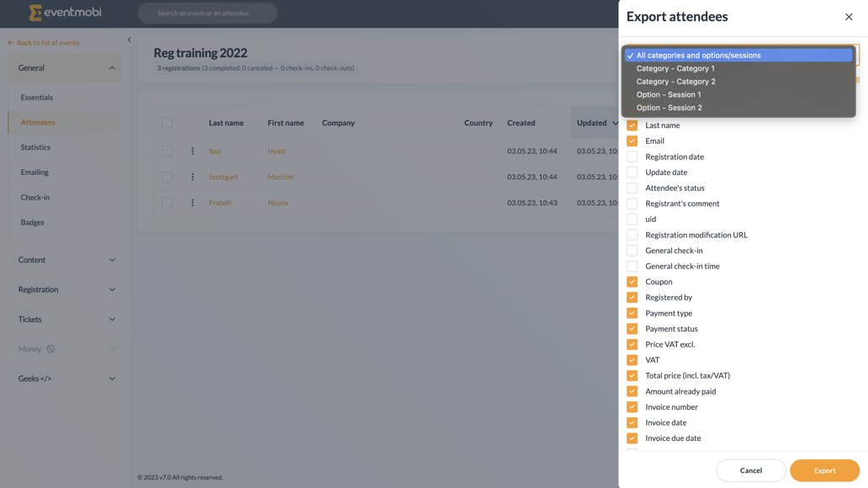Click the Export button

tap(824, 470)
